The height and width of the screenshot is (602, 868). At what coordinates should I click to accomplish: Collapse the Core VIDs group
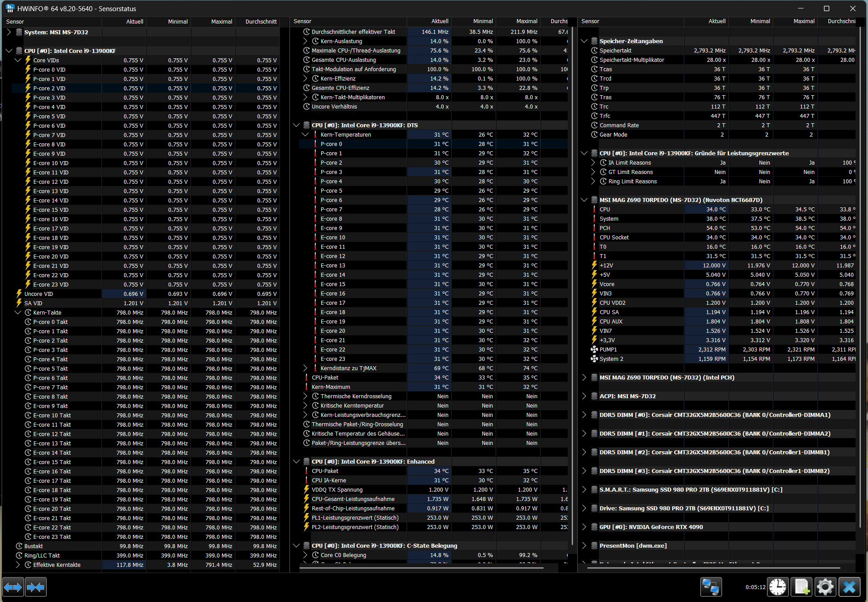click(18, 60)
